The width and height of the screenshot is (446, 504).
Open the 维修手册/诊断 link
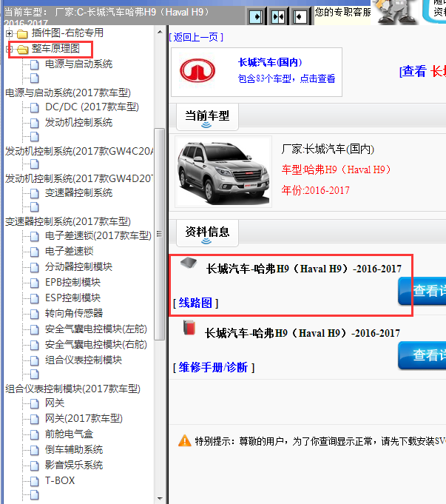click(x=213, y=367)
